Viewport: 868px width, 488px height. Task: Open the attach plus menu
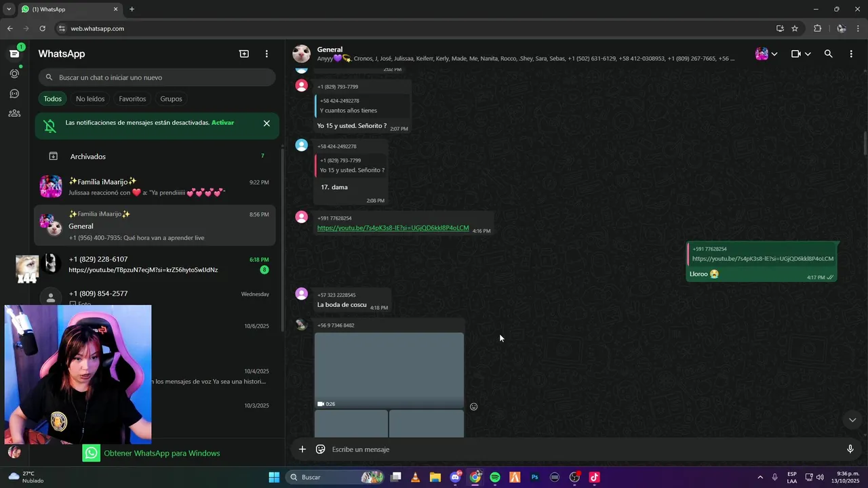click(x=302, y=449)
